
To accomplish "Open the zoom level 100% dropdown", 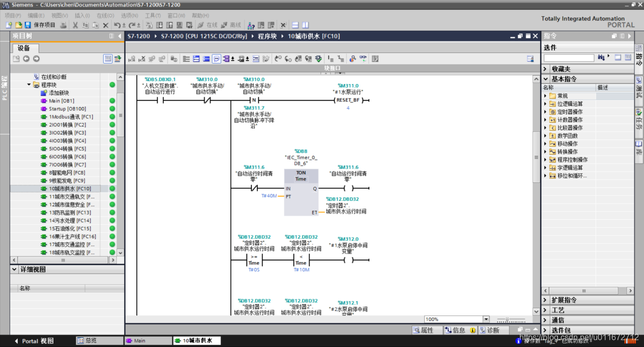I will click(486, 320).
